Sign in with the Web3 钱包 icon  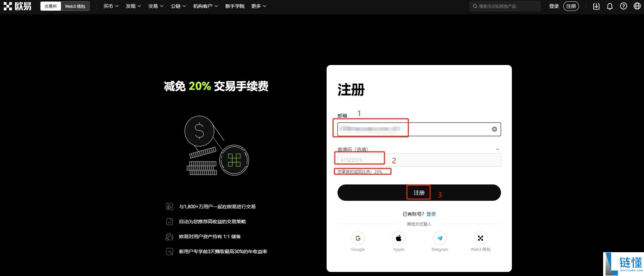(480, 238)
